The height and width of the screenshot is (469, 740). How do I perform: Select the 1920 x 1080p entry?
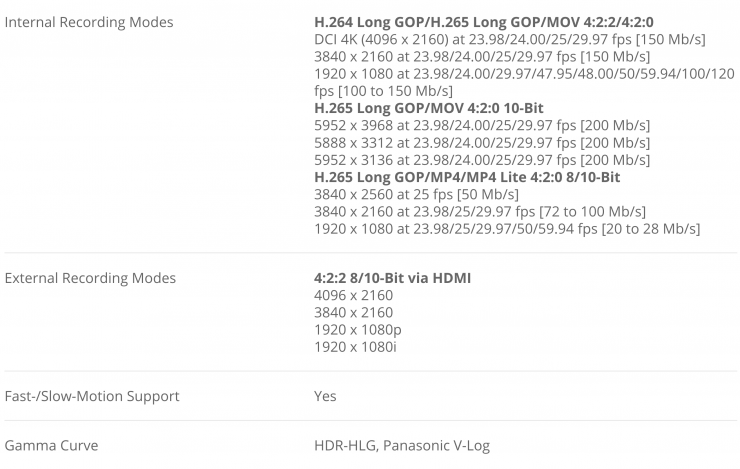[357, 329]
